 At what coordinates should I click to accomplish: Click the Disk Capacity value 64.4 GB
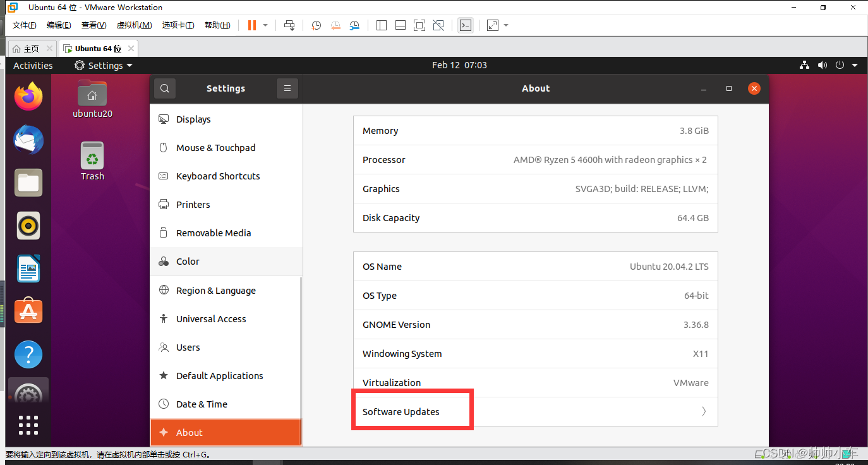click(x=693, y=218)
